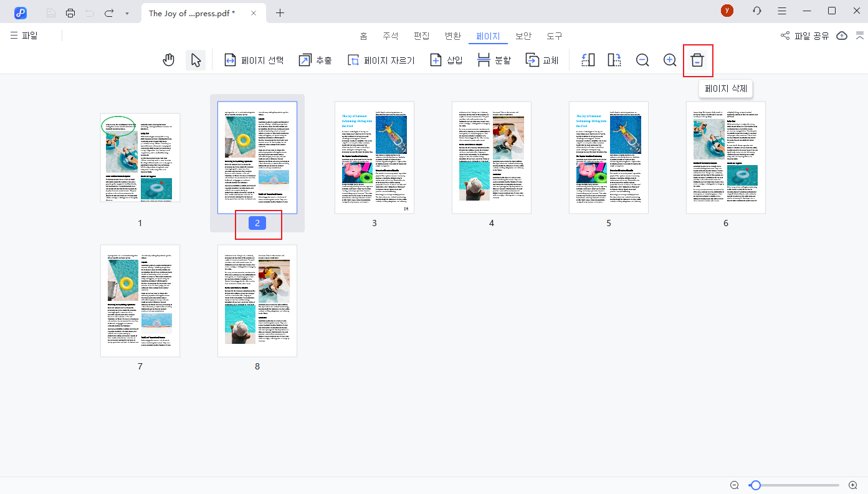The image size is (868, 494).
Task: Switch to the 주석 tab
Action: pos(391,36)
